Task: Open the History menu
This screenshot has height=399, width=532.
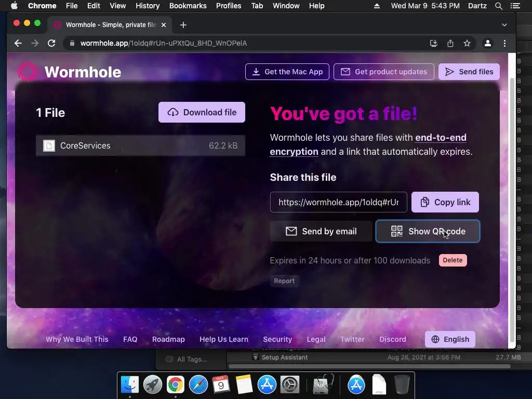Action: coord(148,6)
